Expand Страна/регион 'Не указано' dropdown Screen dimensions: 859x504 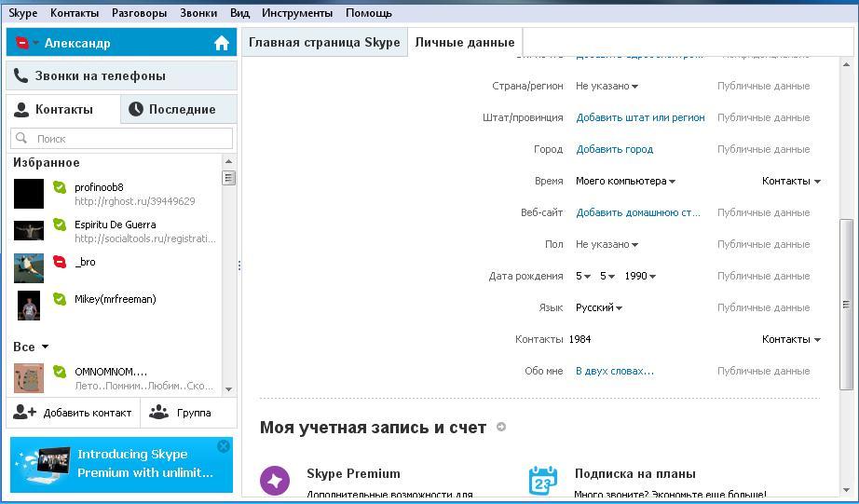tap(607, 86)
